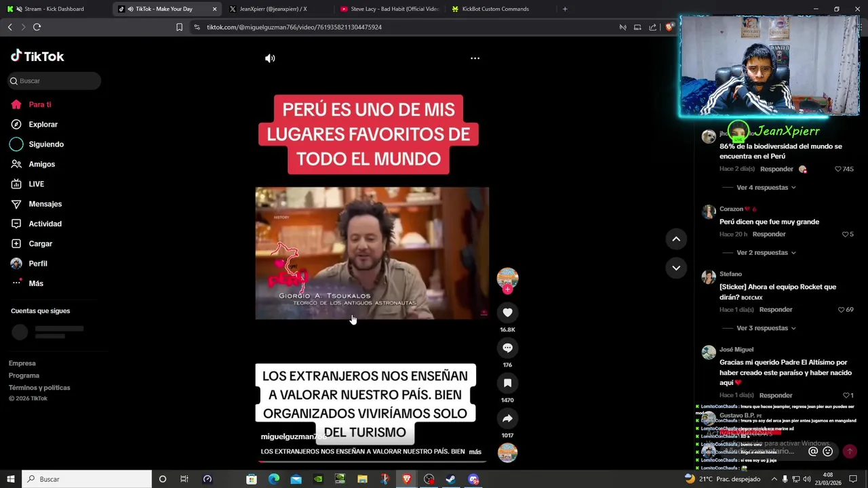This screenshot has height=488, width=868.
Task: Switch to Stream - Kick Dashboard tab
Action: 54,9
